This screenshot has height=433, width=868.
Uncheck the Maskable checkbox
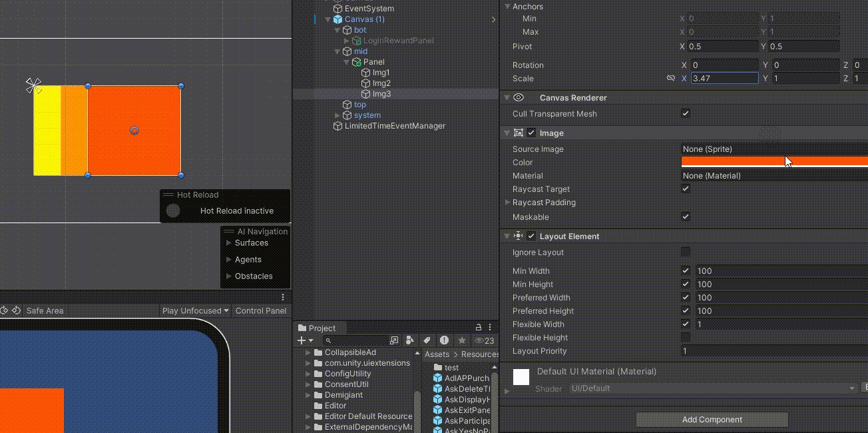(686, 217)
